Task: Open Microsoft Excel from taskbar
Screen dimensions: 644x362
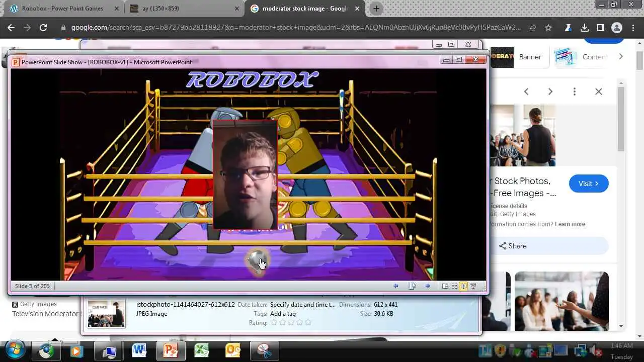Action: tap(202, 350)
